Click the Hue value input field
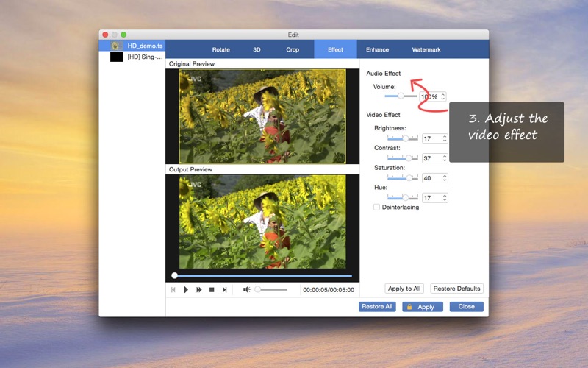This screenshot has height=368, width=588. (431, 198)
